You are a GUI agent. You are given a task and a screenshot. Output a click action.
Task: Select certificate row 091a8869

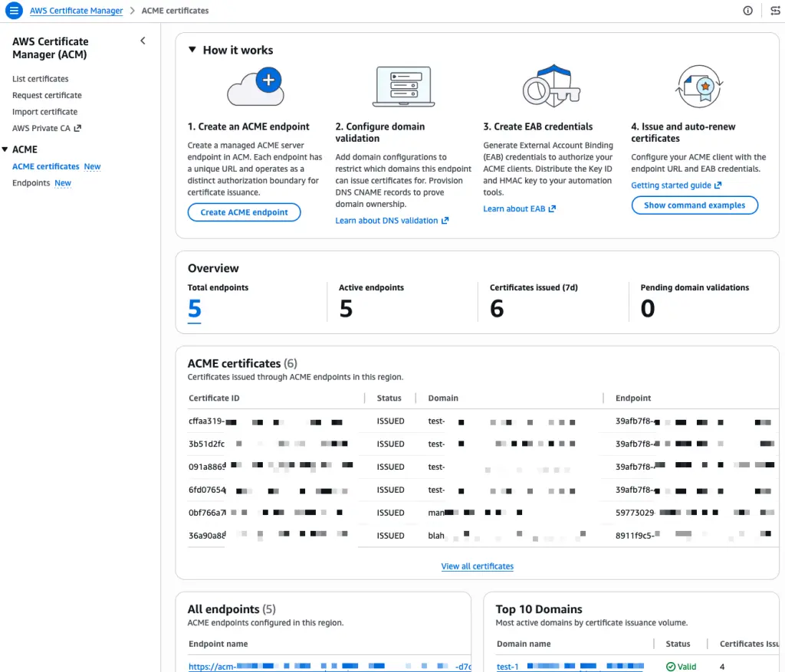tap(483, 467)
